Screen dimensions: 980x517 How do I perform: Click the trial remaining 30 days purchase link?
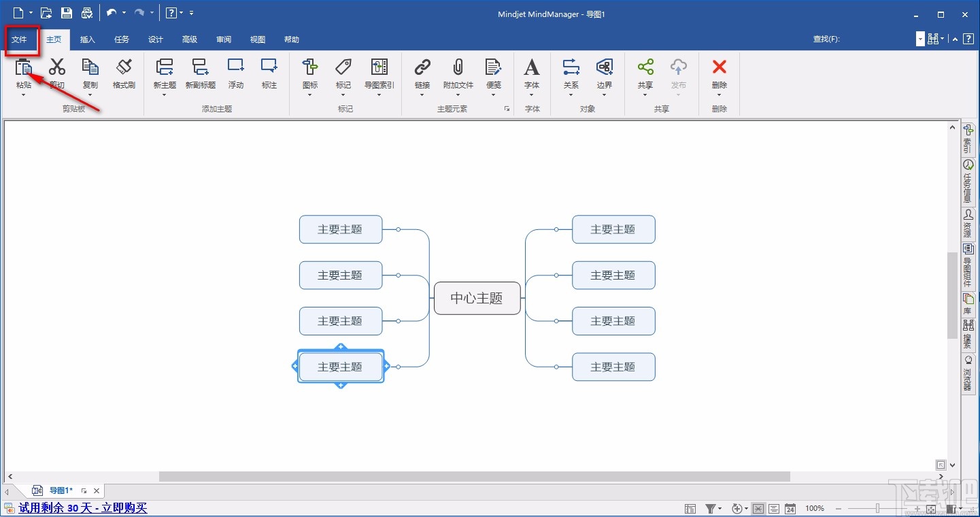pos(83,508)
